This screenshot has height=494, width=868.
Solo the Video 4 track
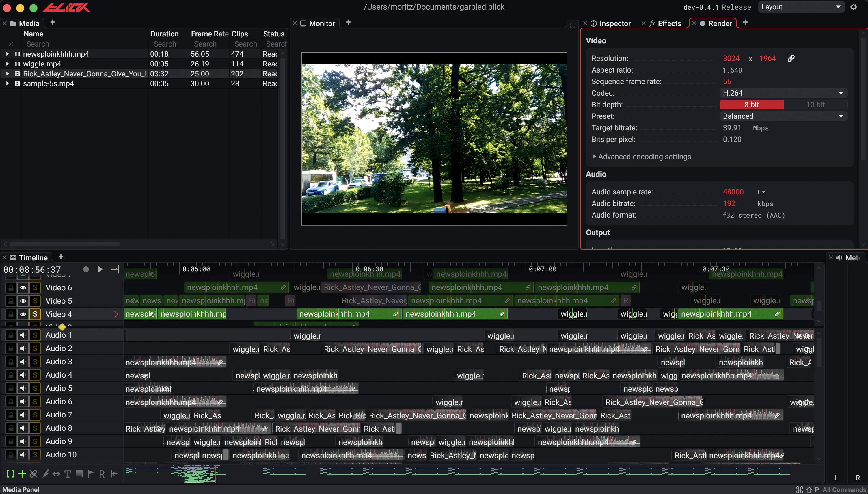tap(35, 314)
